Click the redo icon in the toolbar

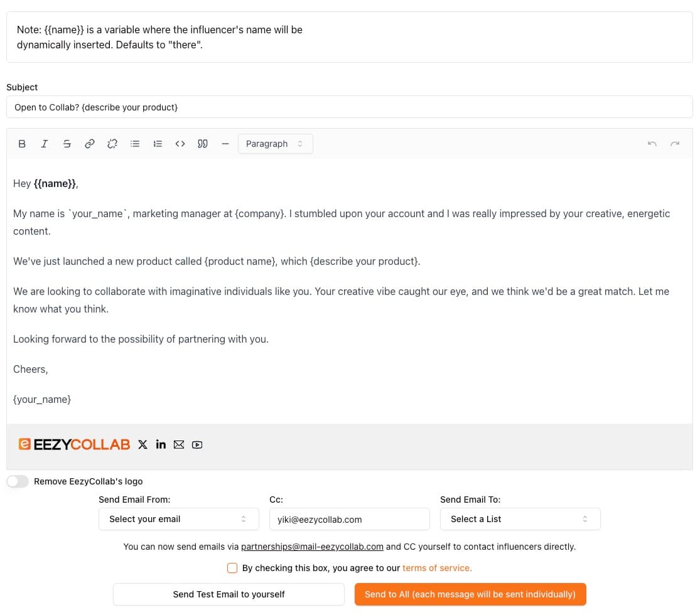click(x=675, y=144)
